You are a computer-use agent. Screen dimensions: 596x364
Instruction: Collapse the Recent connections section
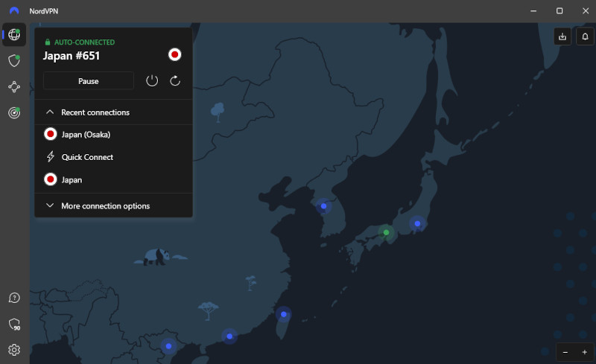point(114,112)
